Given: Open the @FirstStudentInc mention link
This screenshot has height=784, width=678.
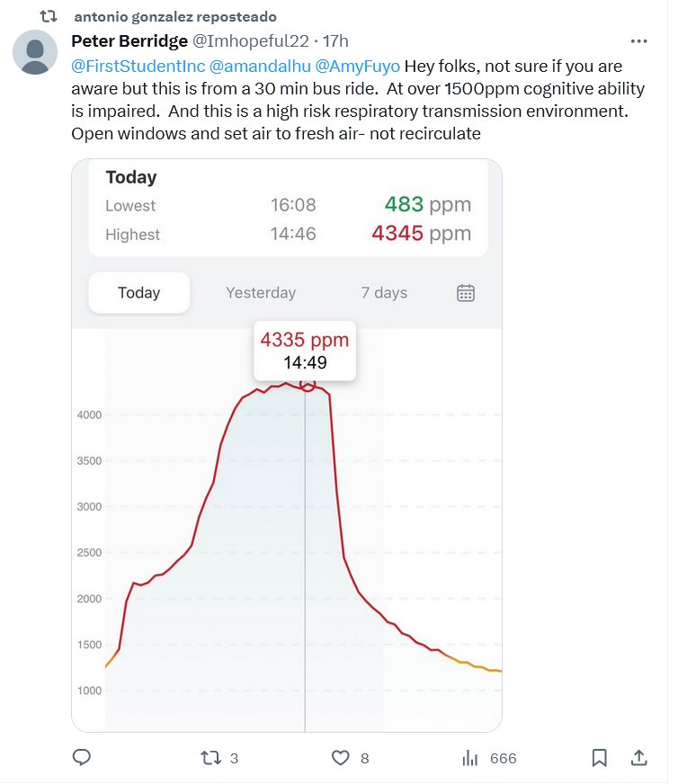Looking at the screenshot, I should 138,66.
